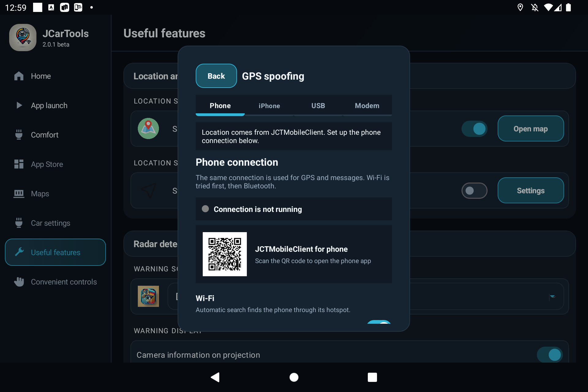Click the 'Wi-Fi' section heading

205,298
